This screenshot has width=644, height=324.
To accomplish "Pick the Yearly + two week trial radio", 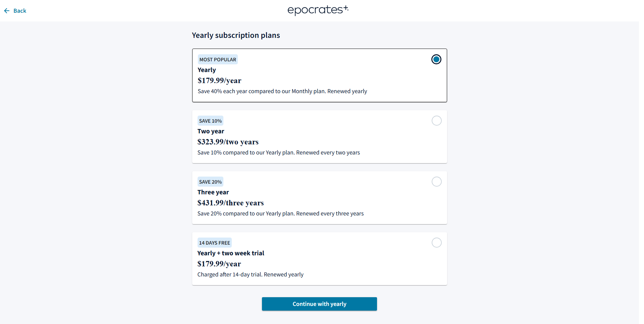I will tap(436, 243).
